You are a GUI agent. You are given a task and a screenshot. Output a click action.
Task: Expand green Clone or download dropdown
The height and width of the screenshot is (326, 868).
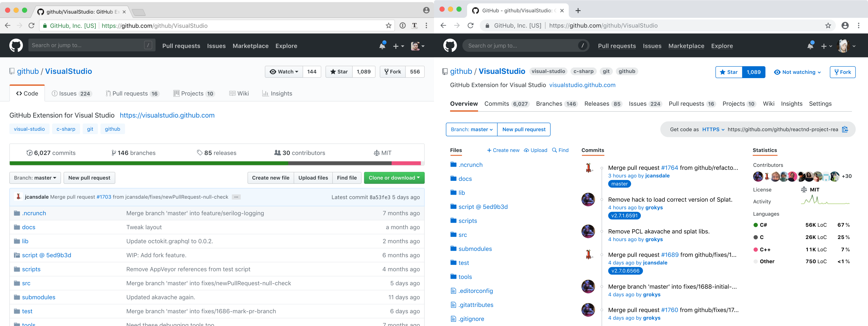click(394, 178)
